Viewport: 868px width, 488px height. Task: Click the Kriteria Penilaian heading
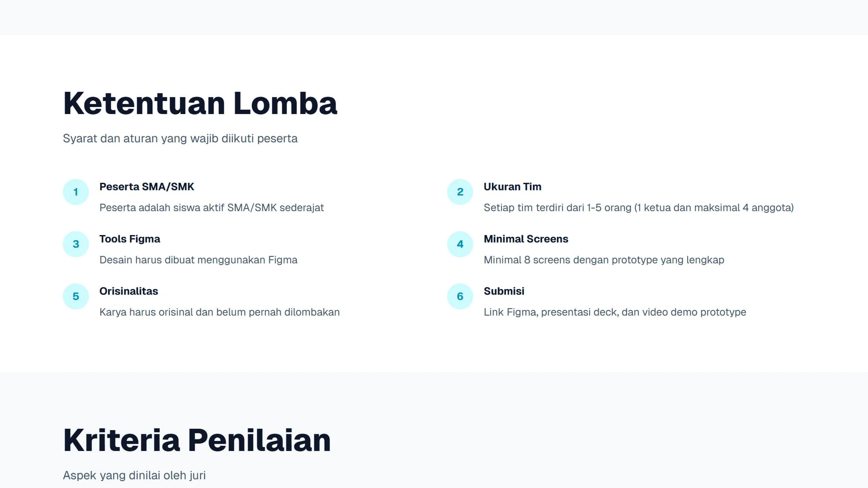point(197,440)
